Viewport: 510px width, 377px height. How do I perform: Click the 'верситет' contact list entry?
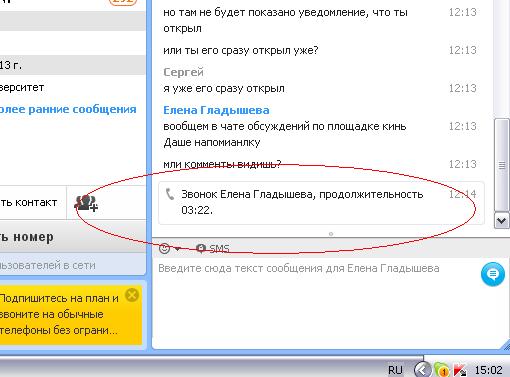point(72,88)
